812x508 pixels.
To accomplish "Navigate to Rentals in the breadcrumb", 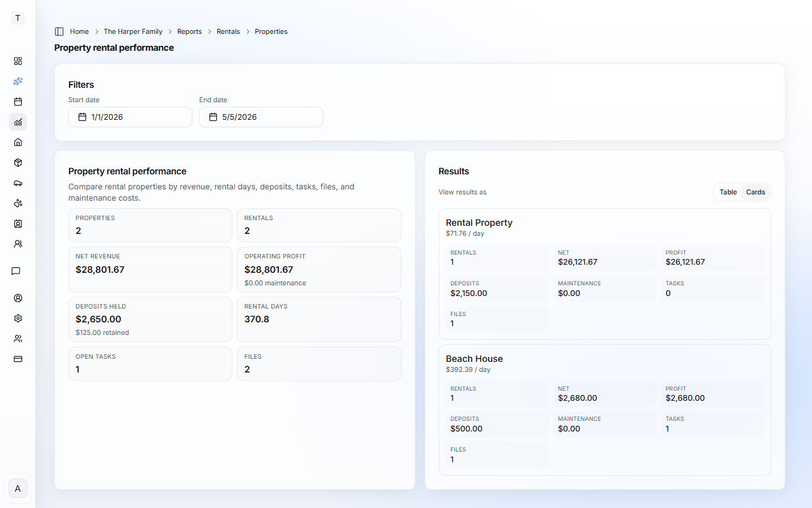I will click(228, 31).
